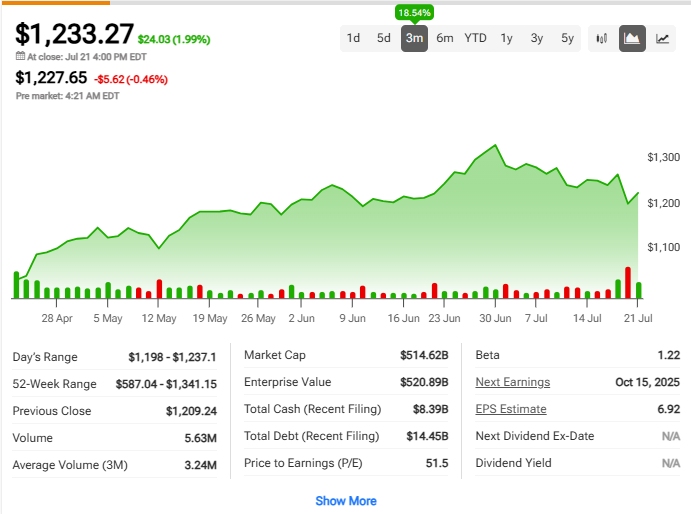Select the YTD time range
The width and height of the screenshot is (691, 514).
coord(475,38)
